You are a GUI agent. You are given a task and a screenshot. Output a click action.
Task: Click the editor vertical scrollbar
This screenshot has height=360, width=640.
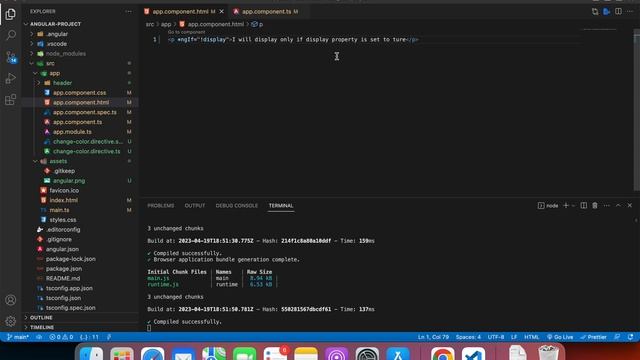tap(636, 112)
